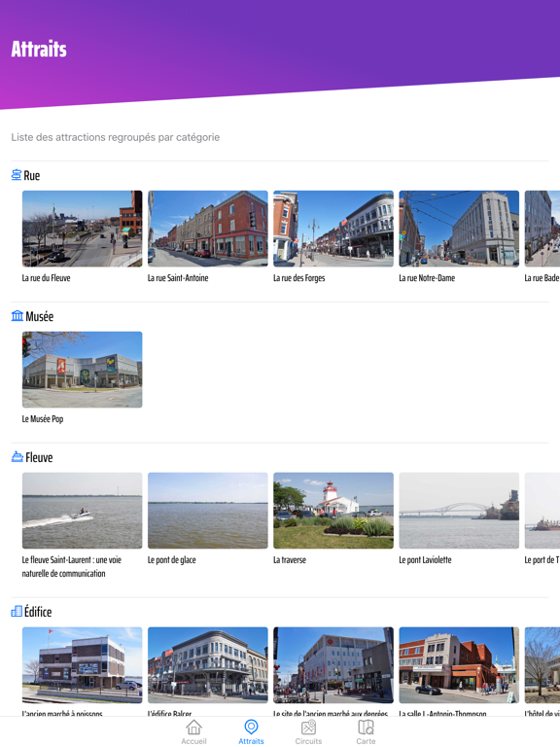
Task: Select La traverse lighthouse image
Action: [333, 511]
